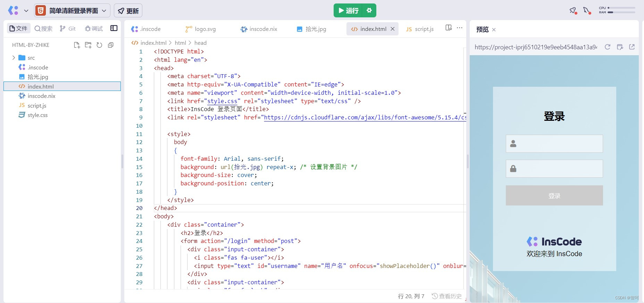Click head in breadcrumb path
Viewport: 644px width, 303px height.
(x=200, y=43)
